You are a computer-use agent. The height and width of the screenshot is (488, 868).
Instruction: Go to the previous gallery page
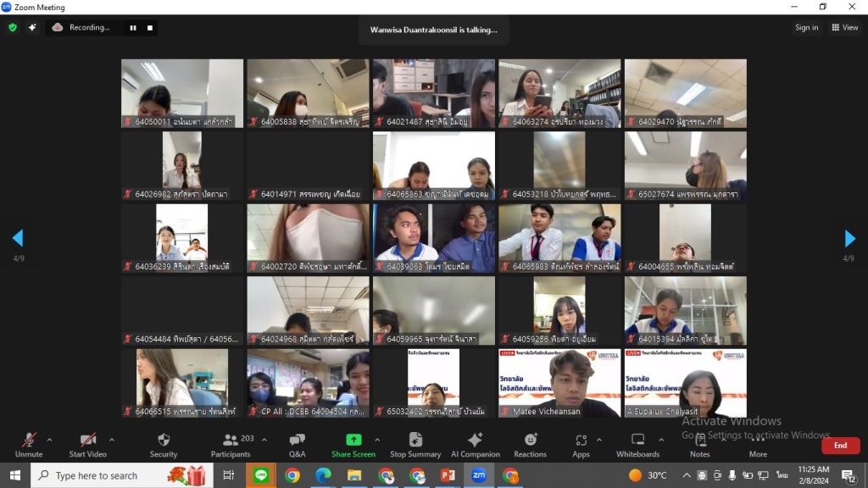point(18,238)
